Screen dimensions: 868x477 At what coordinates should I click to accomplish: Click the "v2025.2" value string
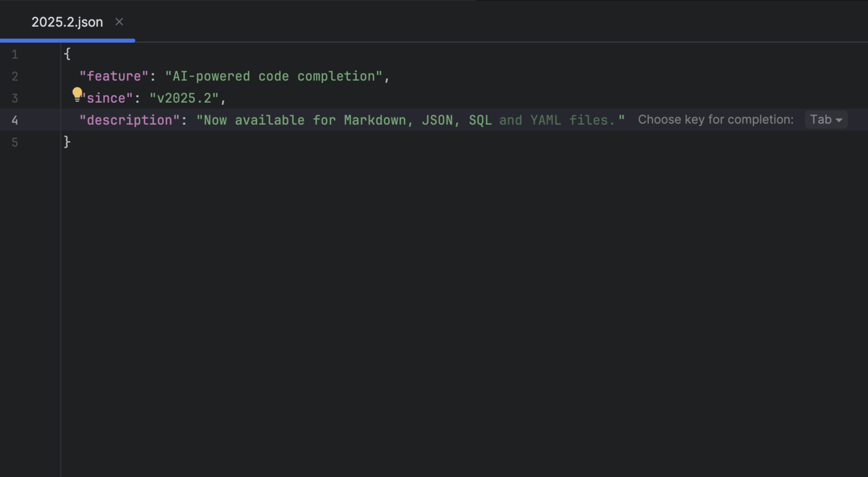[184, 98]
